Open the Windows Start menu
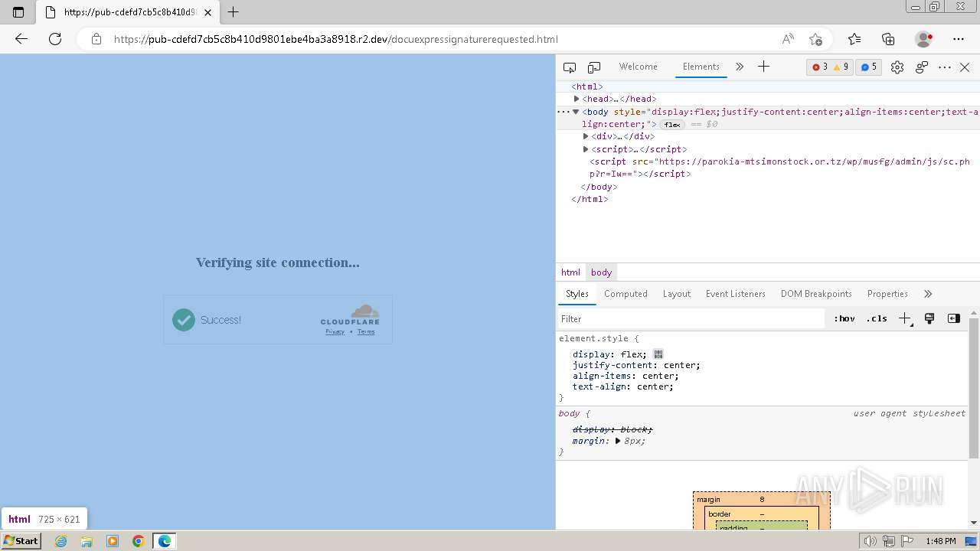 pos(21,540)
